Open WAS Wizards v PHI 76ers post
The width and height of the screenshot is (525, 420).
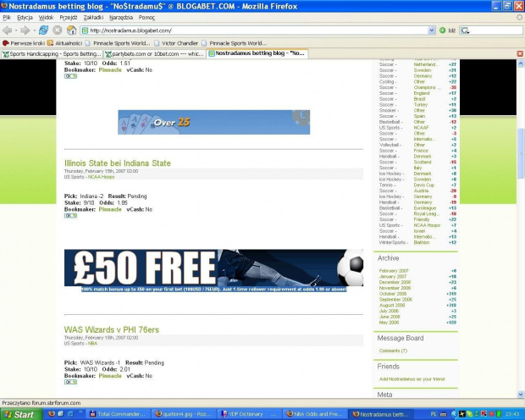[x=112, y=329]
